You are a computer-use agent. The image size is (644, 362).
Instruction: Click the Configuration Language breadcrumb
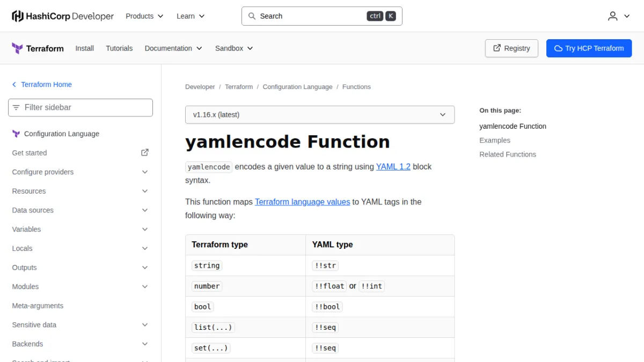(298, 87)
